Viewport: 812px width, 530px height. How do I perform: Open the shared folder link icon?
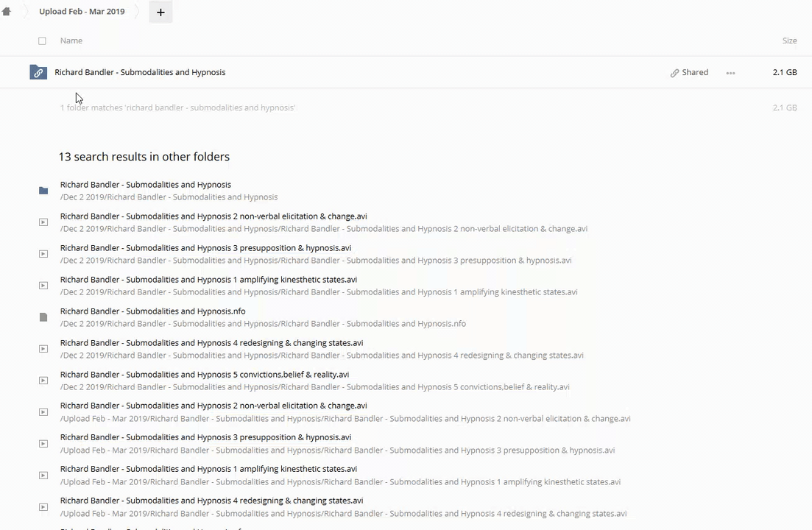pos(38,72)
